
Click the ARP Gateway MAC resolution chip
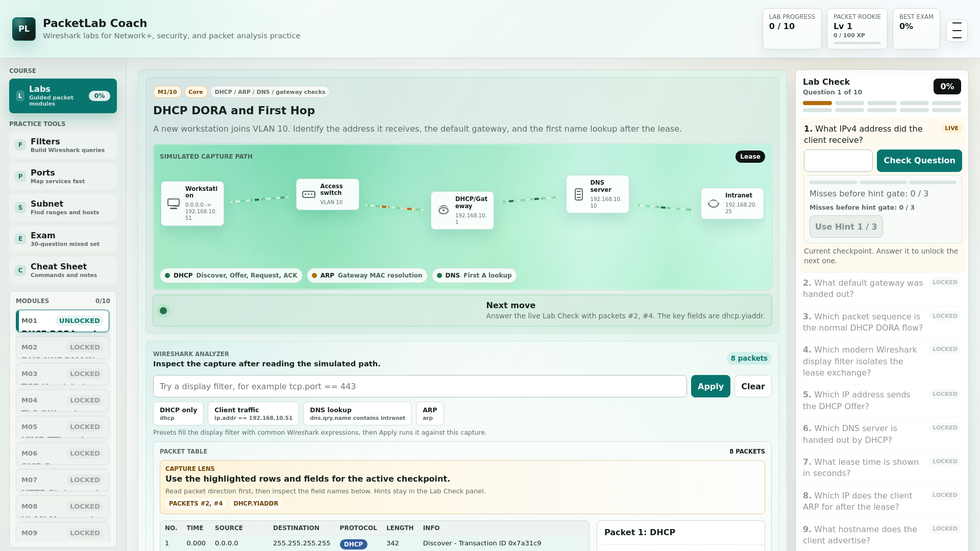[367, 275]
